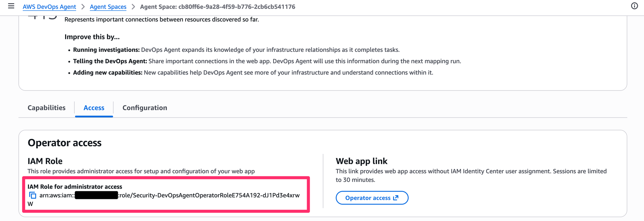644x221 pixels.
Task: Click the 'Telling the DevOps Agent:' bullet text
Action: 110,61
